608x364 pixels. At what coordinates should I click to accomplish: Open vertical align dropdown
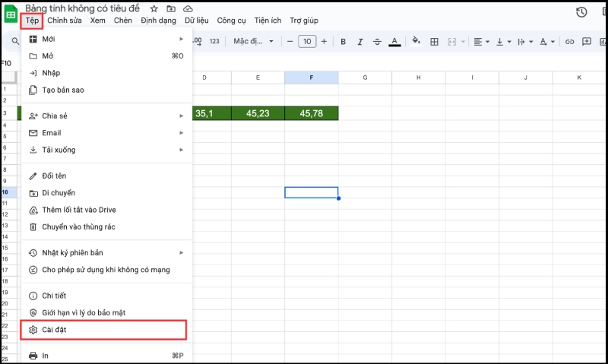point(503,42)
